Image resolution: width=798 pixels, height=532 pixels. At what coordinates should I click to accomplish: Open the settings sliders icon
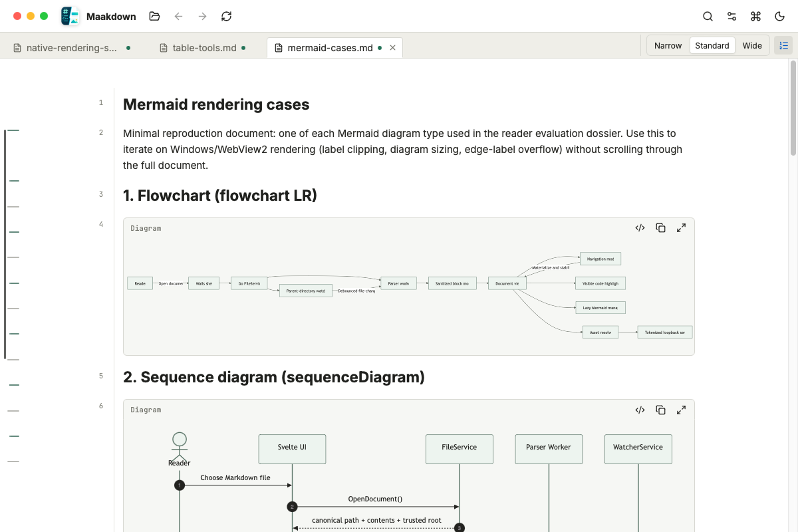731,16
